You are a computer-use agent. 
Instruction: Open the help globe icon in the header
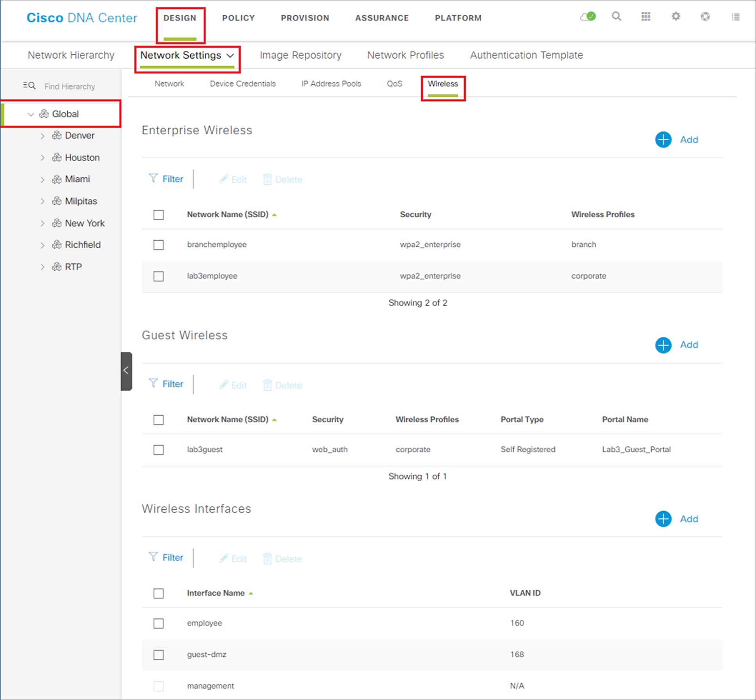705,16
